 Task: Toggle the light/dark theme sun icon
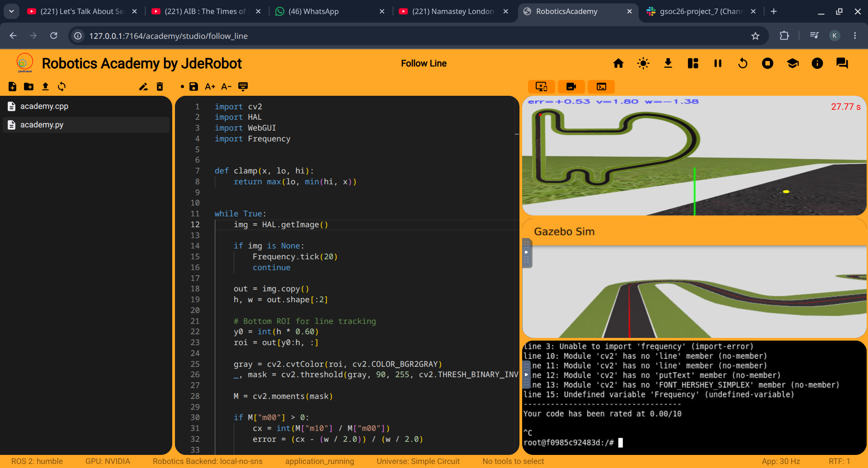point(643,63)
